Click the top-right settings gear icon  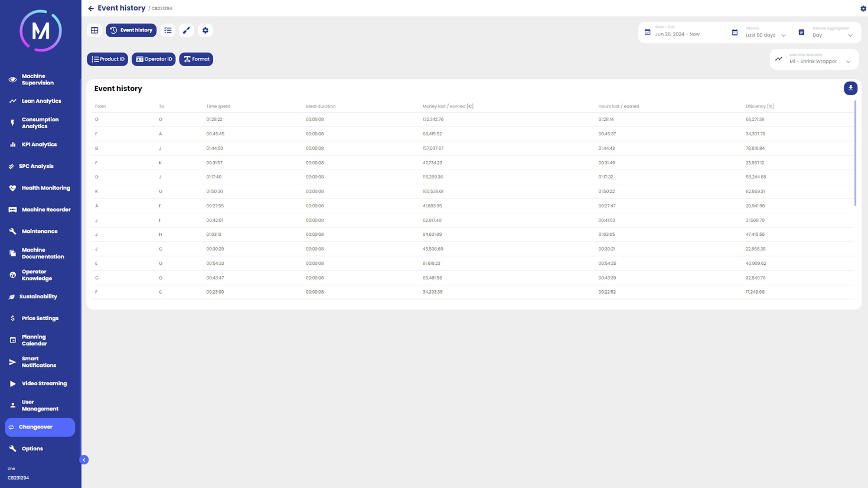(863, 8)
